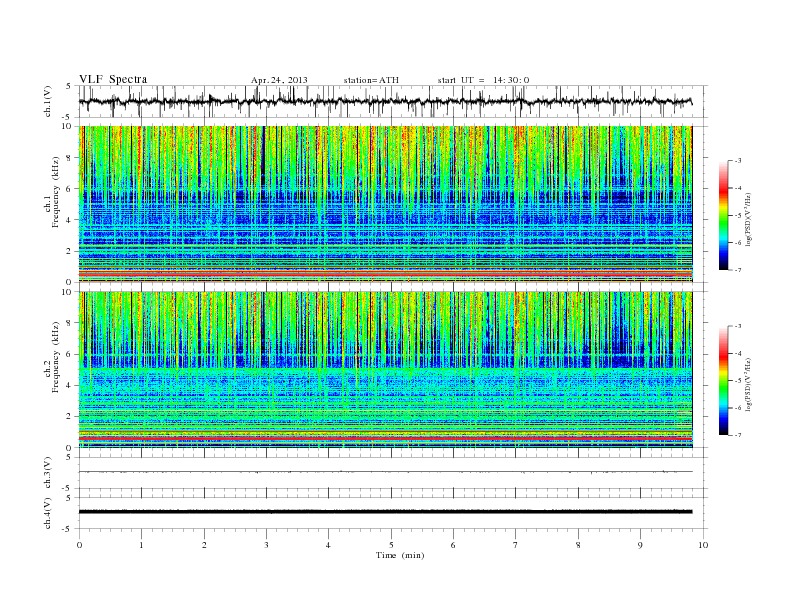Click the log(PSD) label beside ch.2 color bar

[749, 383]
